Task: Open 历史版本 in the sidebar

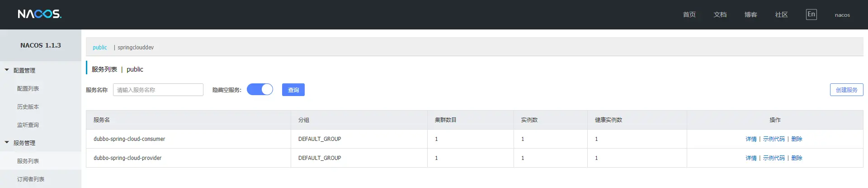Action: [28, 106]
